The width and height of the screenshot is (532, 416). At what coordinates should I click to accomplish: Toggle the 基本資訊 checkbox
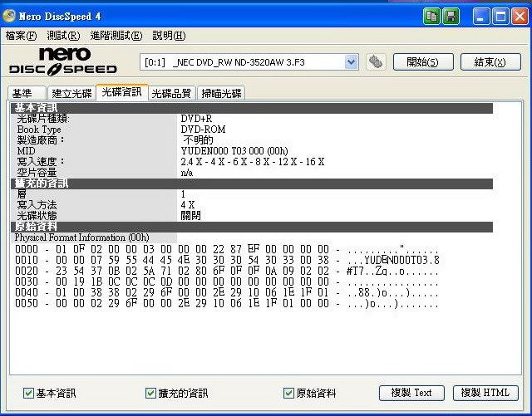pyautogui.click(x=28, y=394)
